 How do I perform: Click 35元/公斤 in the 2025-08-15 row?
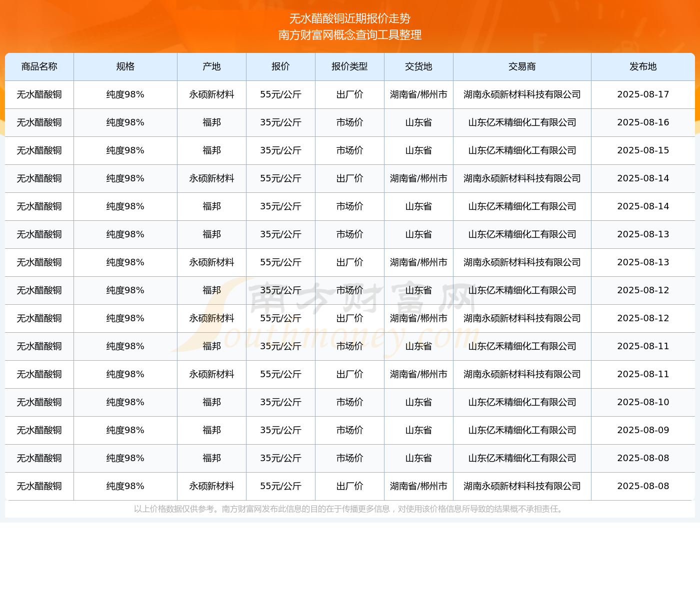coord(280,150)
